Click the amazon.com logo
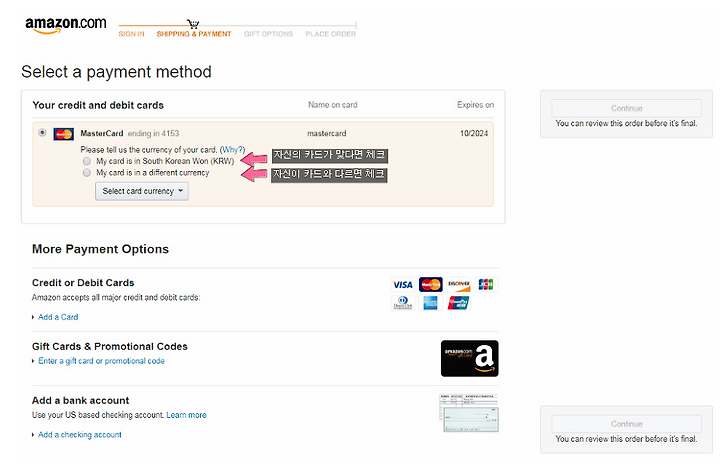 (x=66, y=25)
